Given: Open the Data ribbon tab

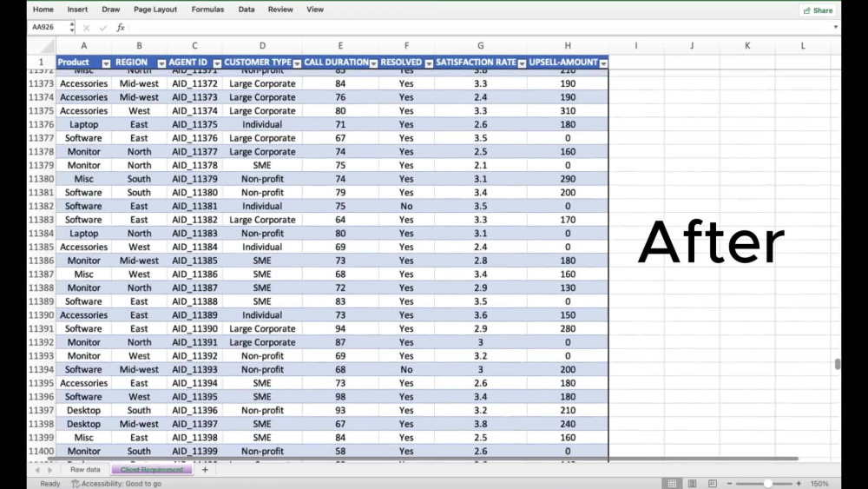Looking at the screenshot, I should pyautogui.click(x=247, y=10).
